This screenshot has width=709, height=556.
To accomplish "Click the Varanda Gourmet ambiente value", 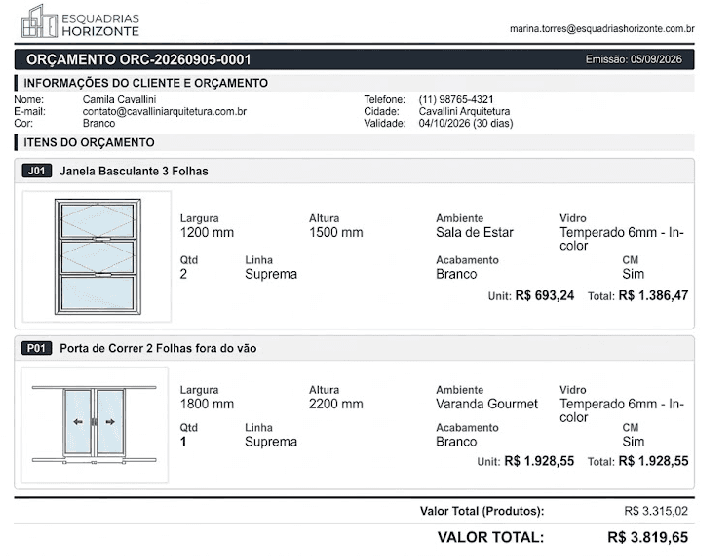I will point(487,404).
